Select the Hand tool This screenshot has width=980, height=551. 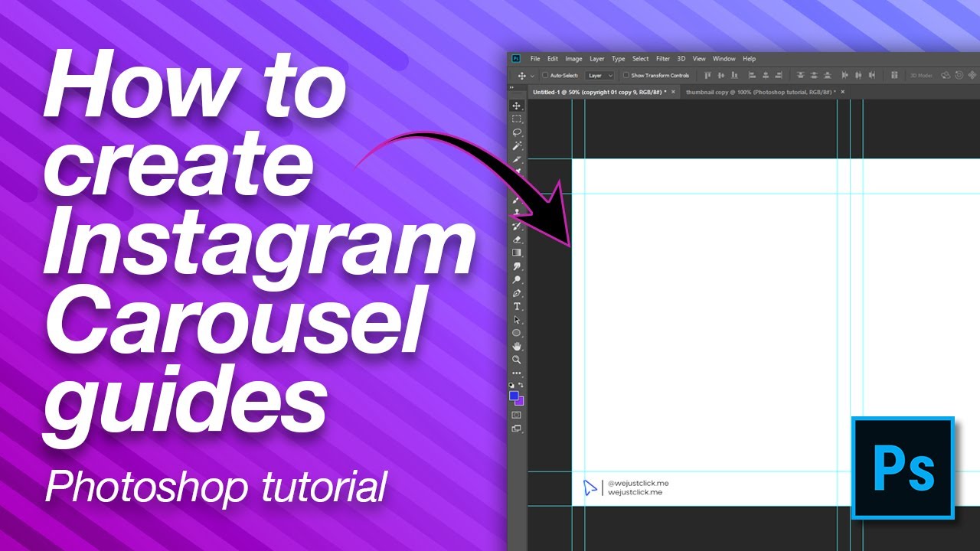(x=517, y=346)
